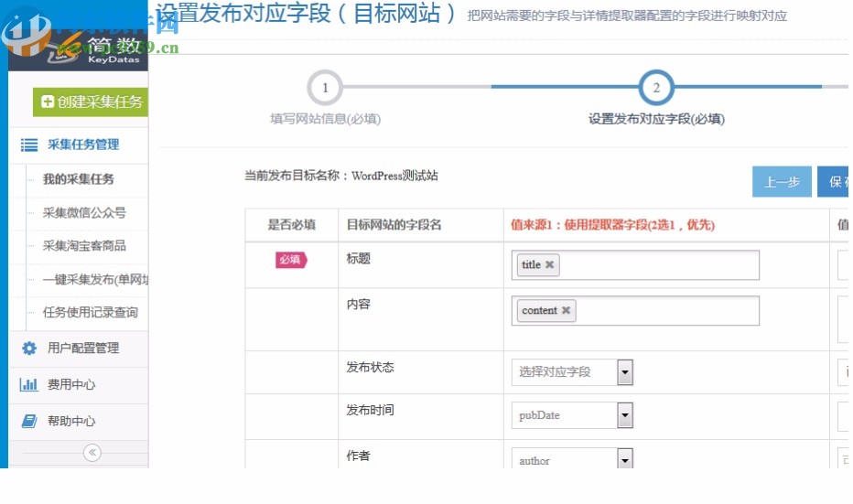Click the book icon beside 帮助中心

[29, 421]
